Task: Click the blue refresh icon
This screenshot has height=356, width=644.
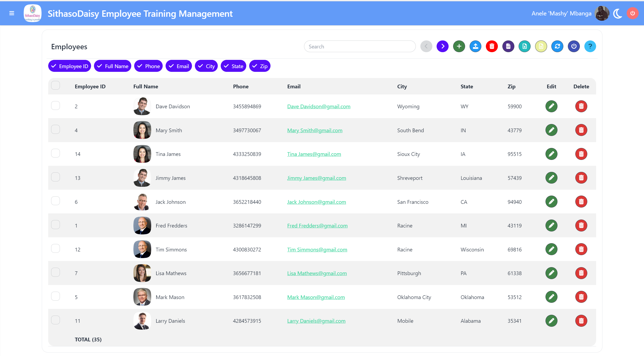Action: coord(557,46)
